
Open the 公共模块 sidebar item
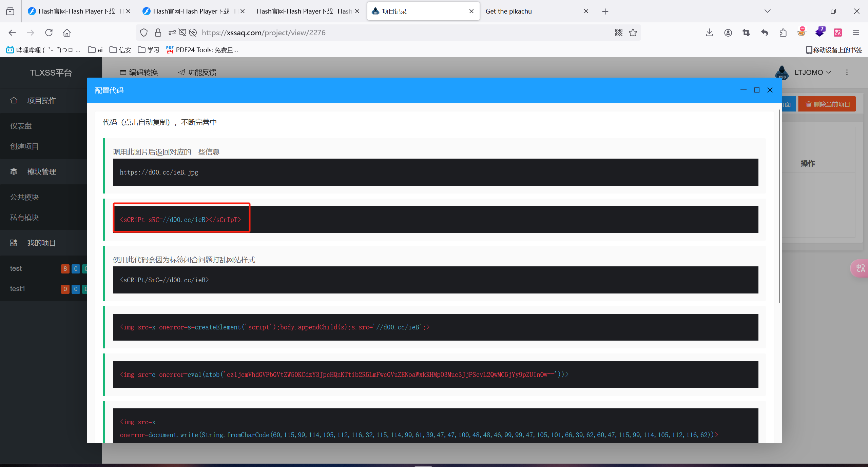click(x=43, y=197)
